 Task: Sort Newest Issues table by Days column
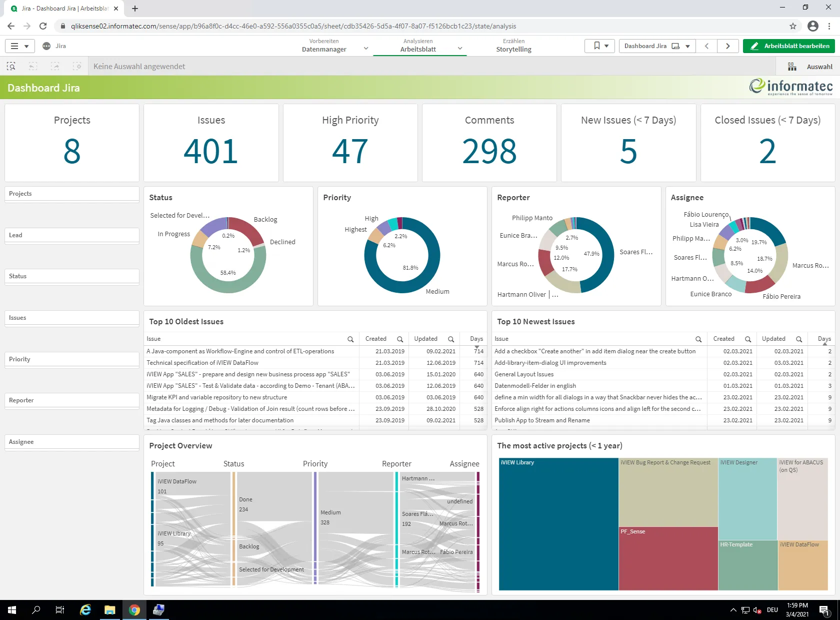824,339
